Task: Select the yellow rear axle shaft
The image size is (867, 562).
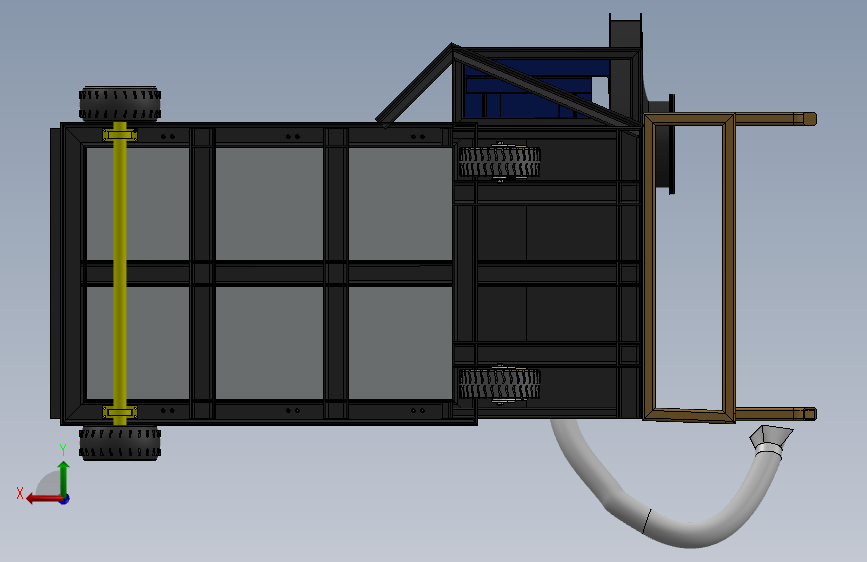Action: 120,274
